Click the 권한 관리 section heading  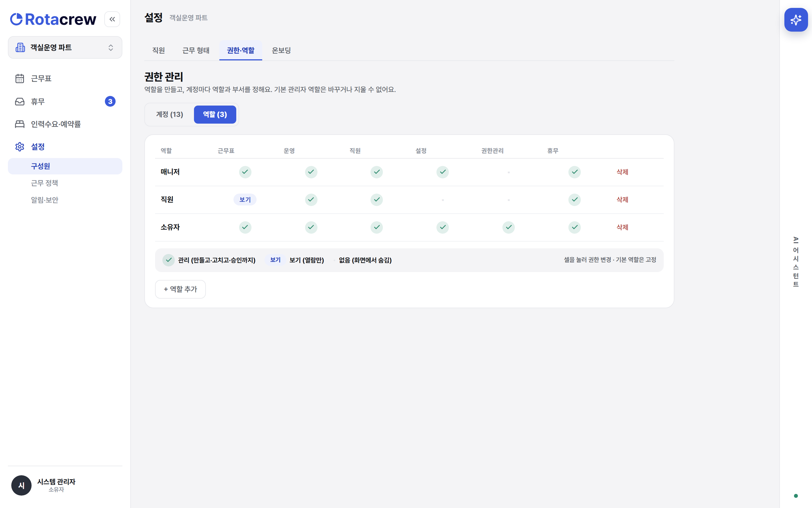(164, 77)
